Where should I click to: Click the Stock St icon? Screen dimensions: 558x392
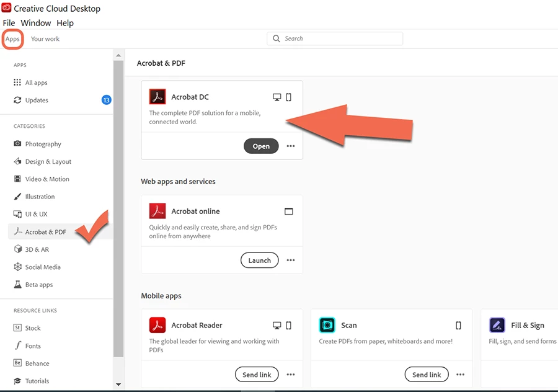tap(17, 327)
